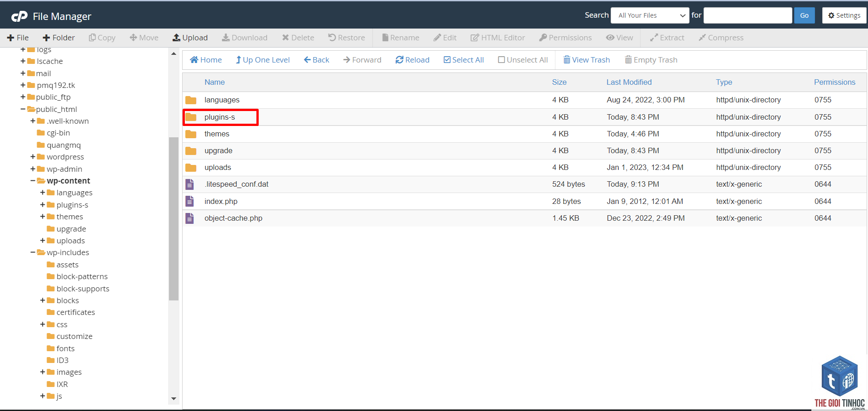
Task: Click the Restore toolbar button
Action: coord(347,38)
